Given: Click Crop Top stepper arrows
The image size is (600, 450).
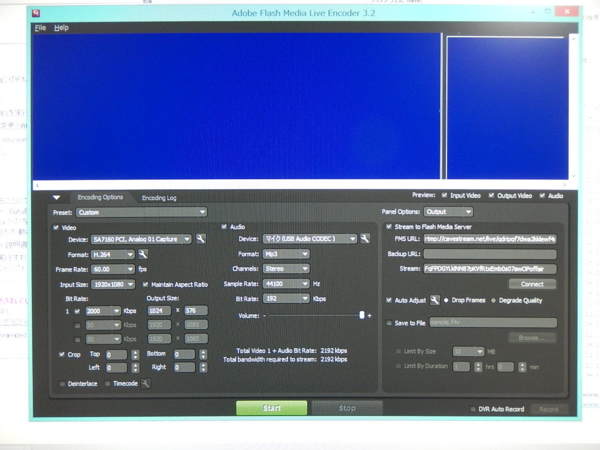Looking at the screenshot, I should (135, 355).
